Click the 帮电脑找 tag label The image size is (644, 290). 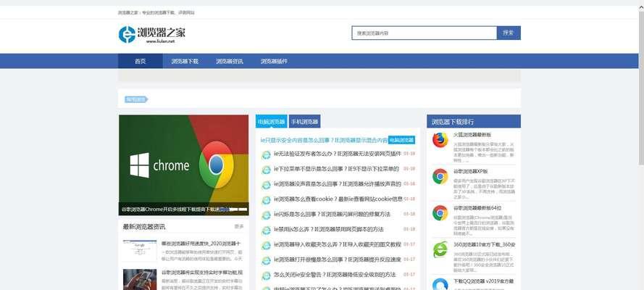tap(136, 99)
